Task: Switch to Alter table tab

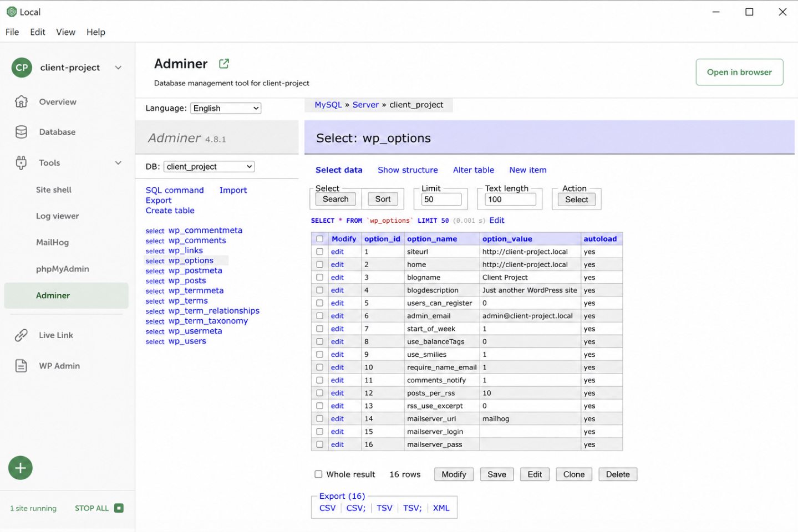Action: (474, 170)
